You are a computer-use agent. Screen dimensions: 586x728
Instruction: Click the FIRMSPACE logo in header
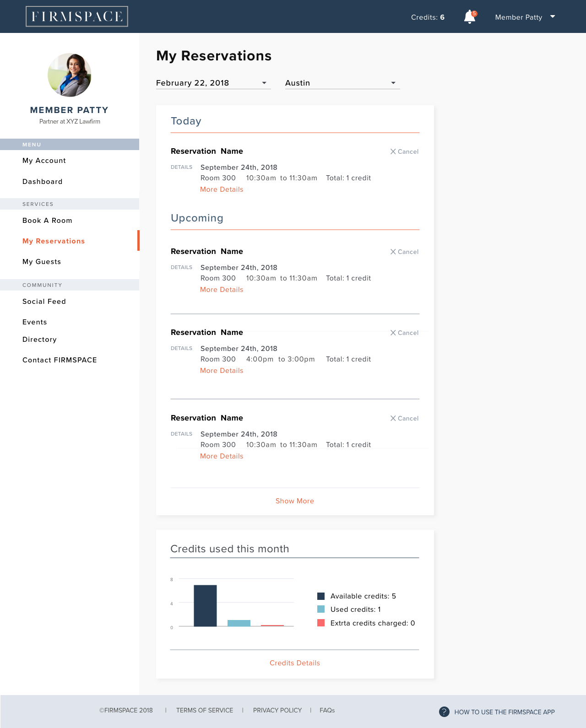click(77, 16)
